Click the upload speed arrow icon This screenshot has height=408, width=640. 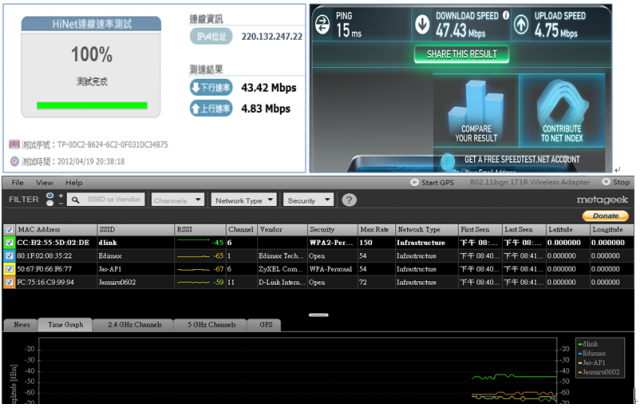pos(521,25)
